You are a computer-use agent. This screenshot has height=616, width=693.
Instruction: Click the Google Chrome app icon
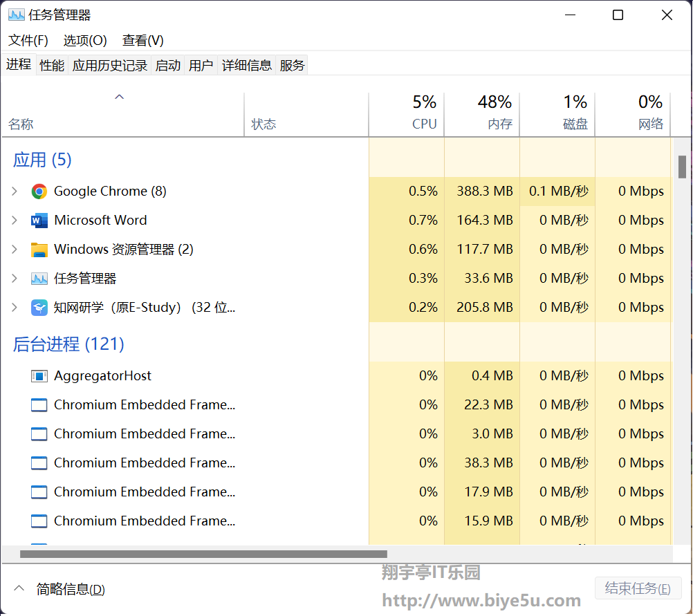[39, 192]
